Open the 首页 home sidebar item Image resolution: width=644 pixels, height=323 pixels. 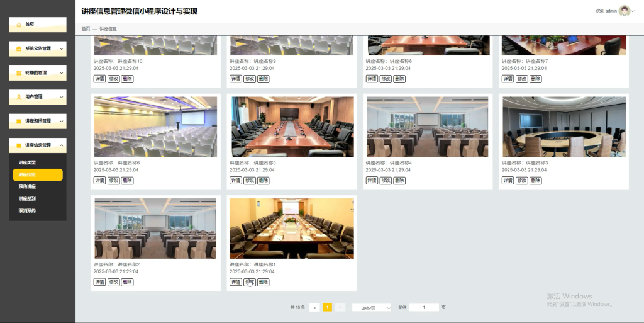(37, 25)
